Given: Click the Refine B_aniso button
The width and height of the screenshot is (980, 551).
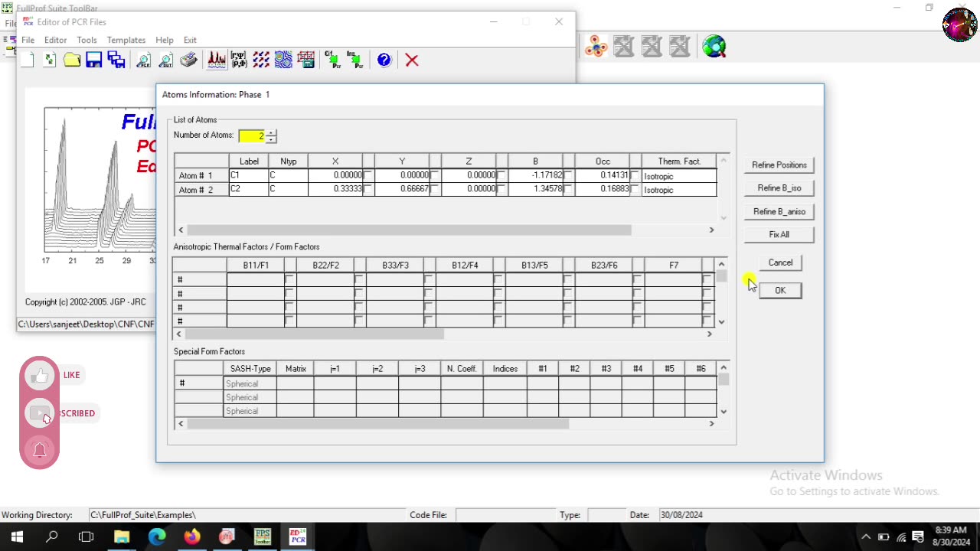Looking at the screenshot, I should [x=779, y=211].
